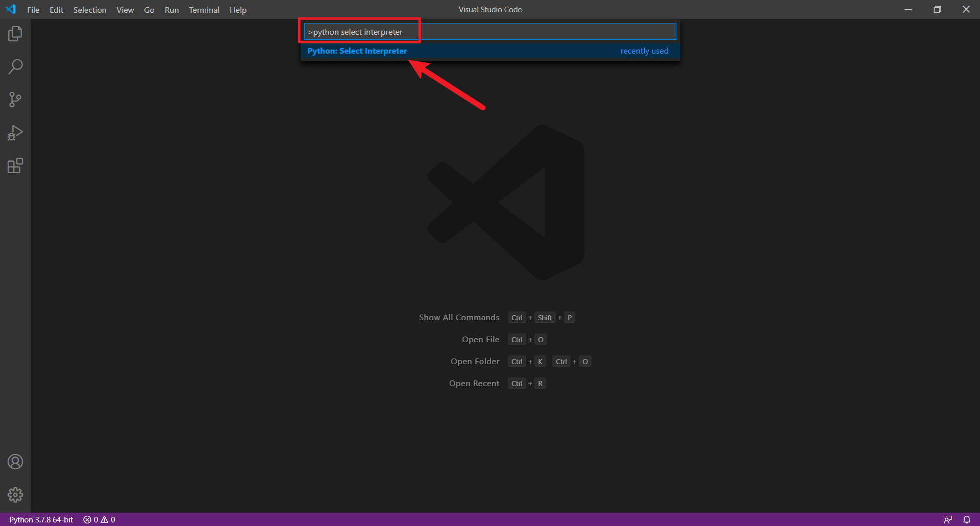Open the Terminal menu
980x526 pixels.
click(x=204, y=10)
